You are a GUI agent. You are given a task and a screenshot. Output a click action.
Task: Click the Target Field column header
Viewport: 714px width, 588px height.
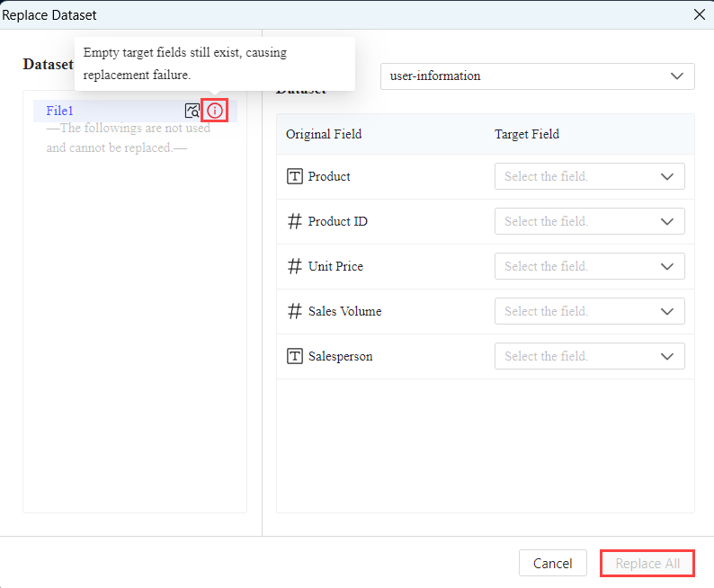coord(527,134)
